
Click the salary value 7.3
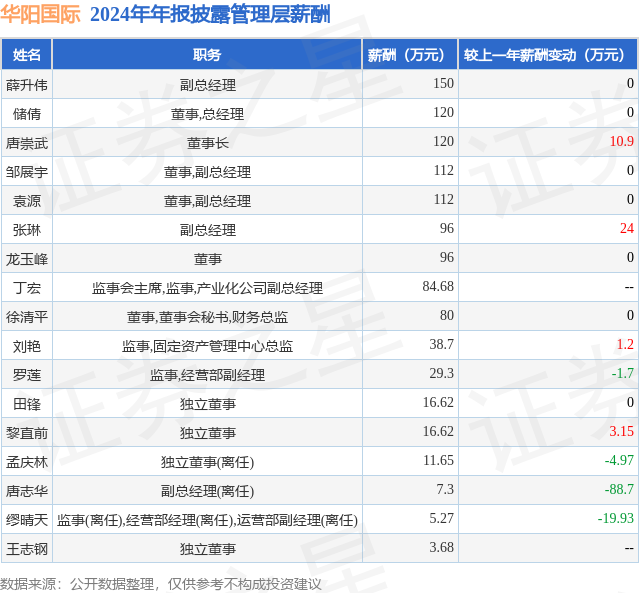point(445,489)
